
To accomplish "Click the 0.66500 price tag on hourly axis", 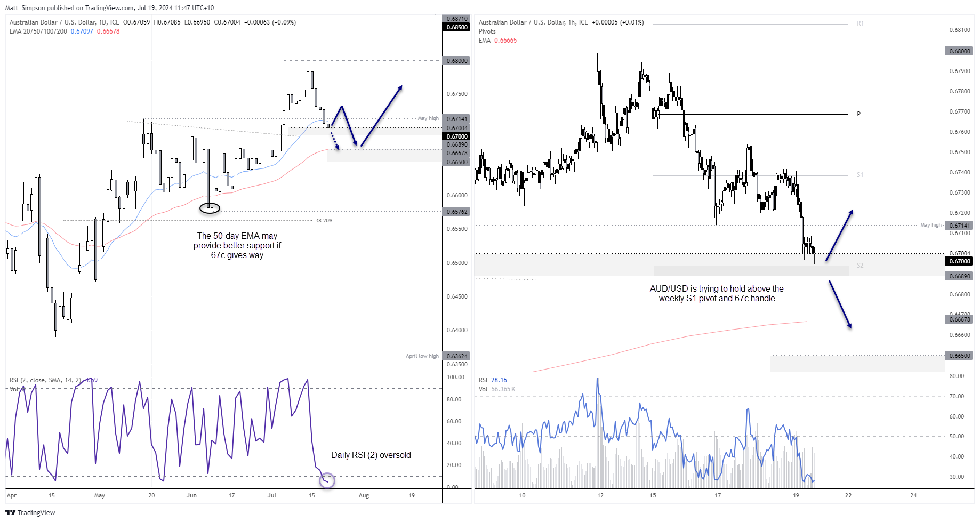I will [x=960, y=356].
